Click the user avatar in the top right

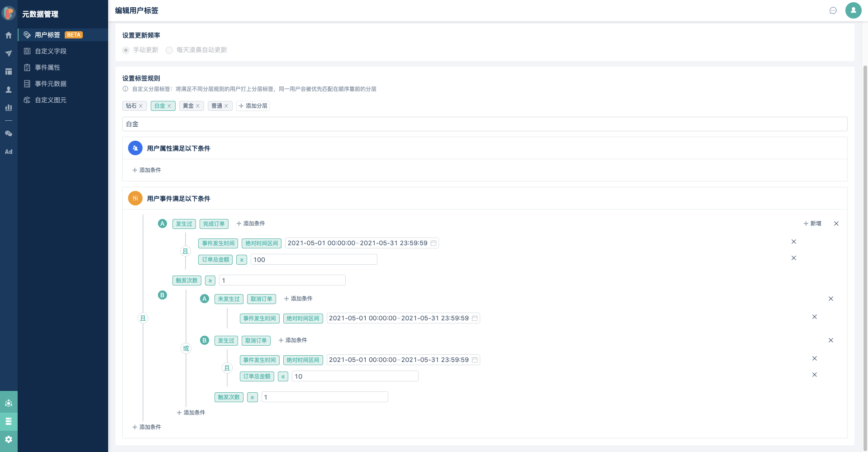853,10
